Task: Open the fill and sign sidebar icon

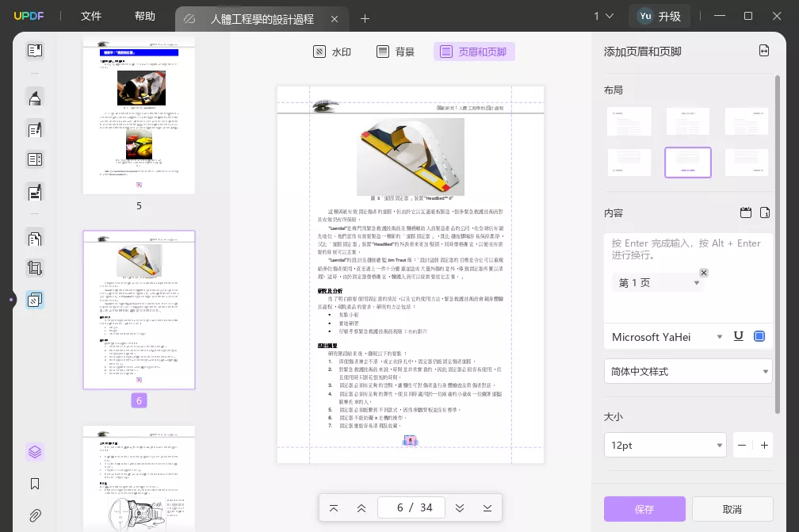Action: pos(35,192)
